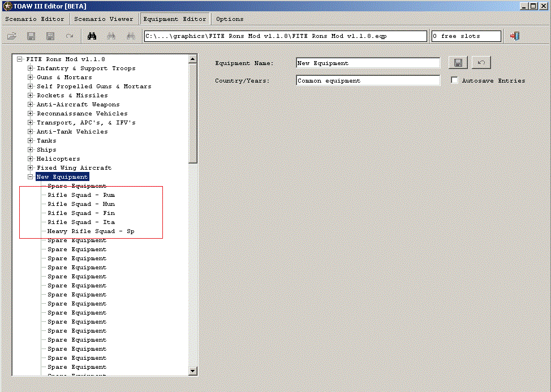Click the Equipment Name input field
This screenshot has height=392, width=551.
pos(368,63)
